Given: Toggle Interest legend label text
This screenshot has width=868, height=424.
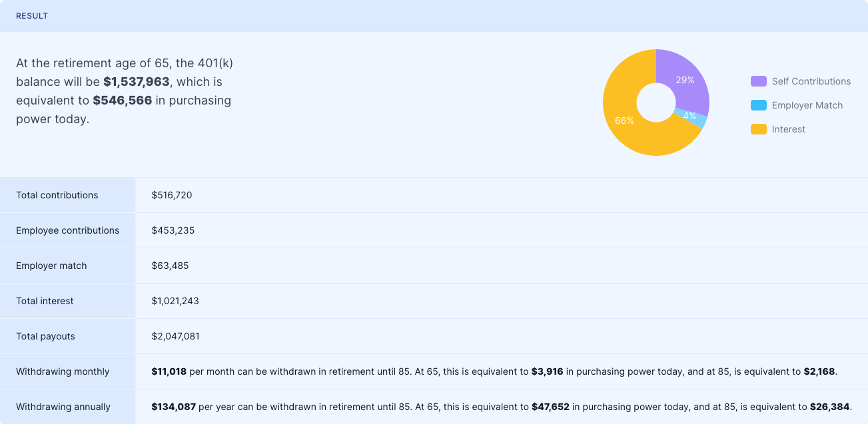Looking at the screenshot, I should (x=788, y=129).
